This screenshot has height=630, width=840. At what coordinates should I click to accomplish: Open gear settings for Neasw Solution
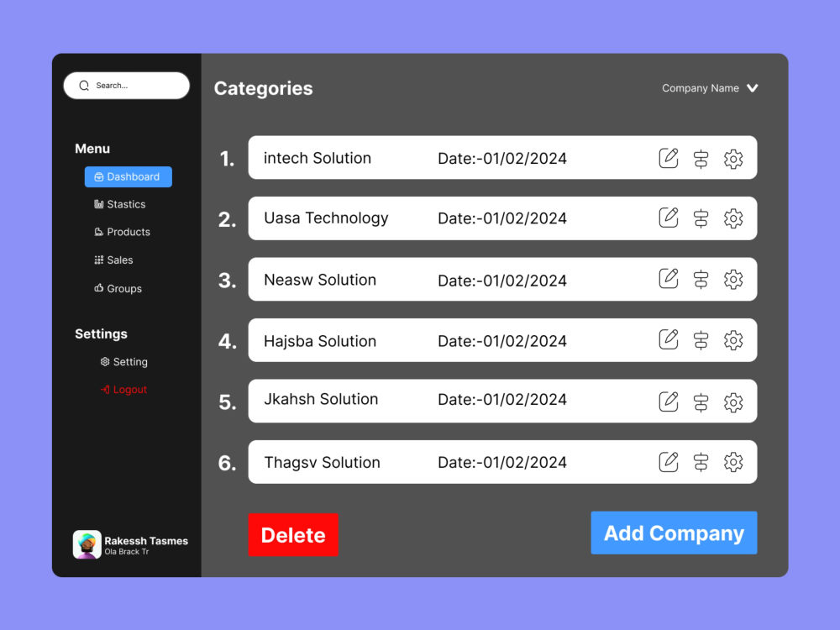tap(733, 280)
